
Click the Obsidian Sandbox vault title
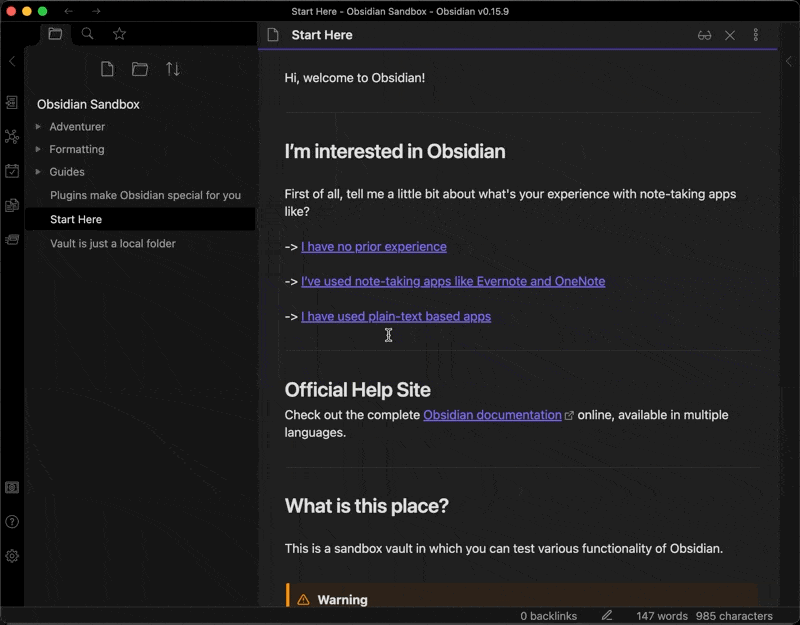(88, 105)
